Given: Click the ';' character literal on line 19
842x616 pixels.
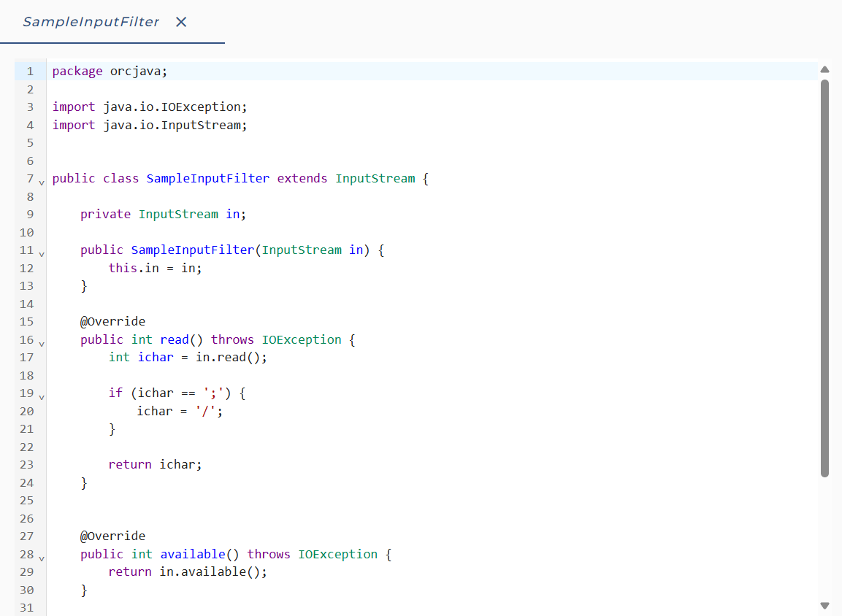Looking at the screenshot, I should click(x=213, y=393).
